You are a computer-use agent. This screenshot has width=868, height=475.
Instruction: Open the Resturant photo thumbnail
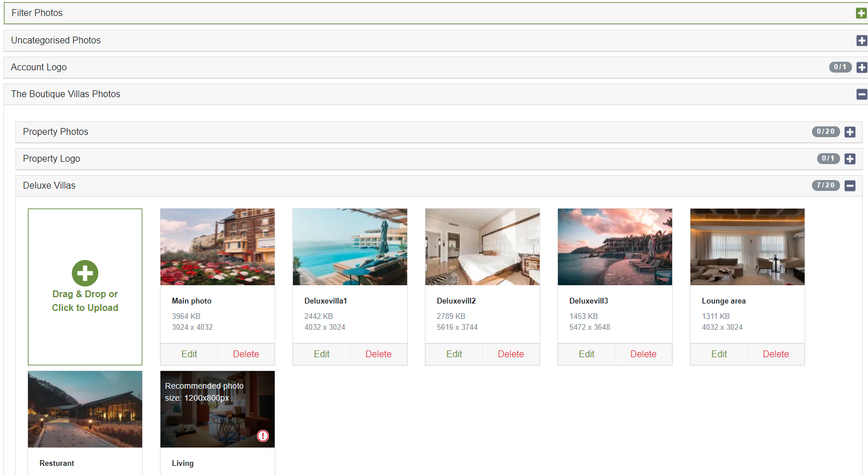point(85,409)
